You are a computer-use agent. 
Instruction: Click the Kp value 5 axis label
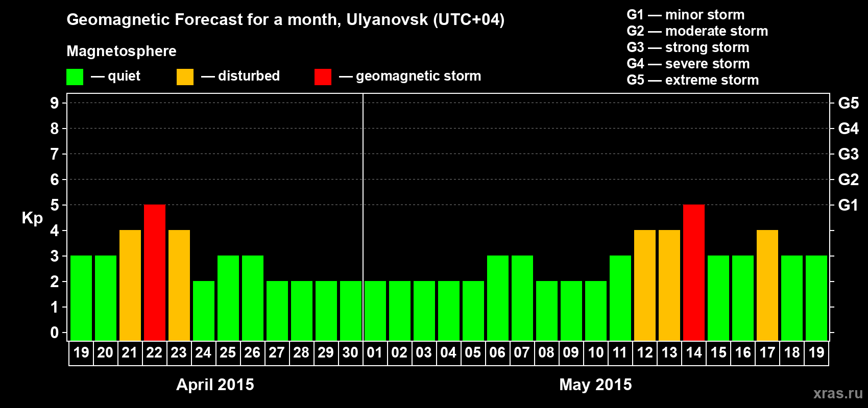[55, 205]
